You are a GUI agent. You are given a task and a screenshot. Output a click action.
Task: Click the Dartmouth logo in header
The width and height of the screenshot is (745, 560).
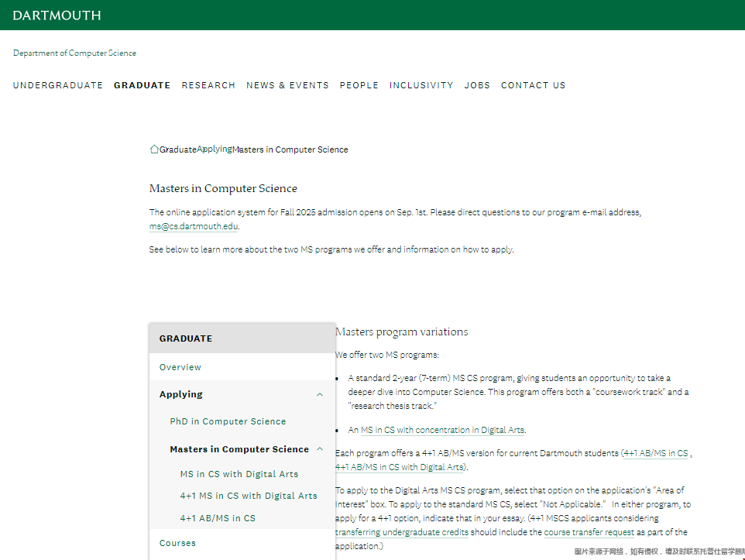click(57, 15)
